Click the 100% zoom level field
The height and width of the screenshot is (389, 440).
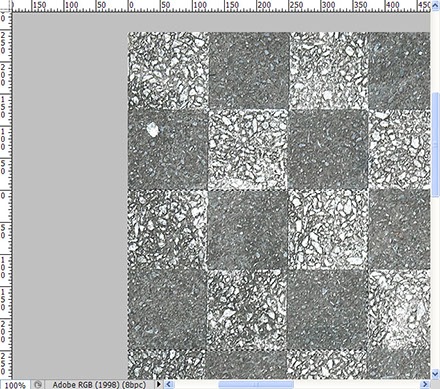click(15, 385)
